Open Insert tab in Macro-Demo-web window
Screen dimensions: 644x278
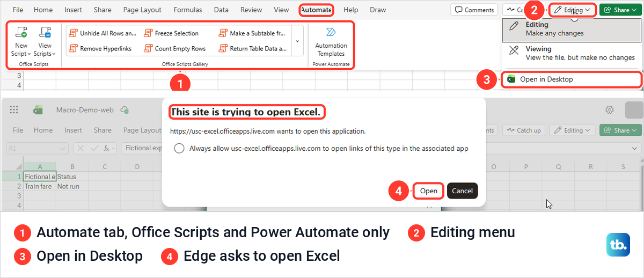[74, 130]
